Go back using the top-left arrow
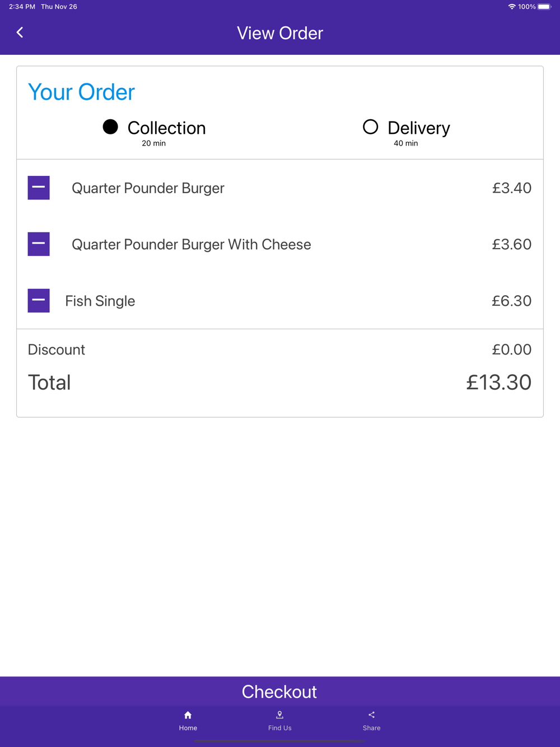This screenshot has height=747, width=560. 20,32
